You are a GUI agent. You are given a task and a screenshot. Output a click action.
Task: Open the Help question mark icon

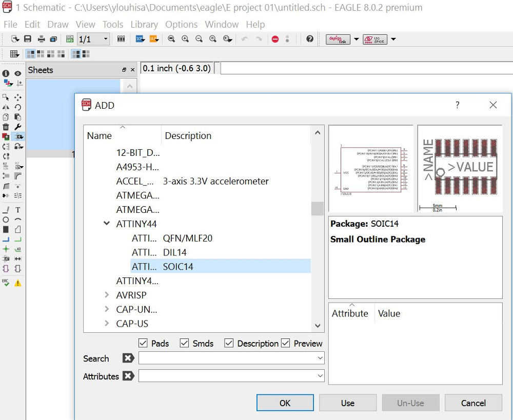pyautogui.click(x=310, y=39)
